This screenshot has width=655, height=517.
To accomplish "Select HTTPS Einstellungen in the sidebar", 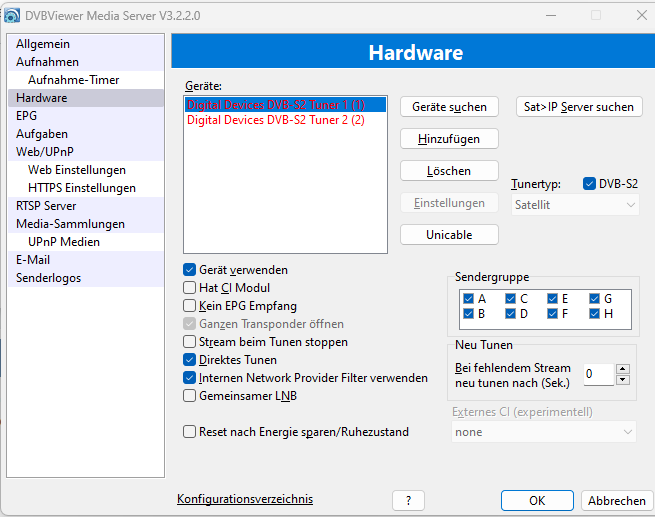I will [x=86, y=188].
